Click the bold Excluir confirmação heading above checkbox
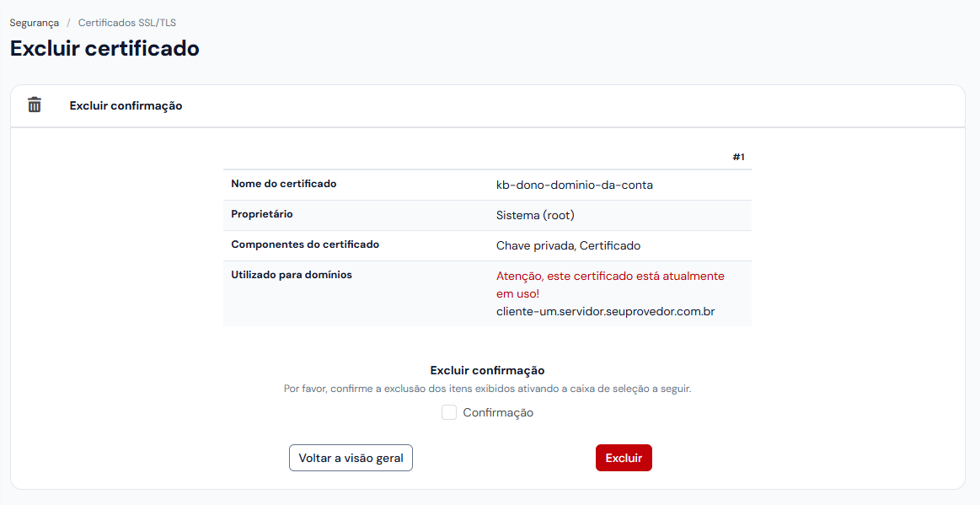This screenshot has height=505, width=980. point(488,371)
